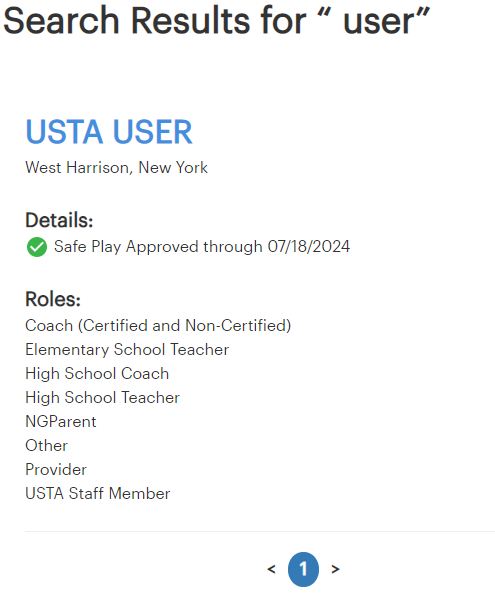The height and width of the screenshot is (594, 495).
Task: Select the Other role entry
Action: (x=47, y=446)
